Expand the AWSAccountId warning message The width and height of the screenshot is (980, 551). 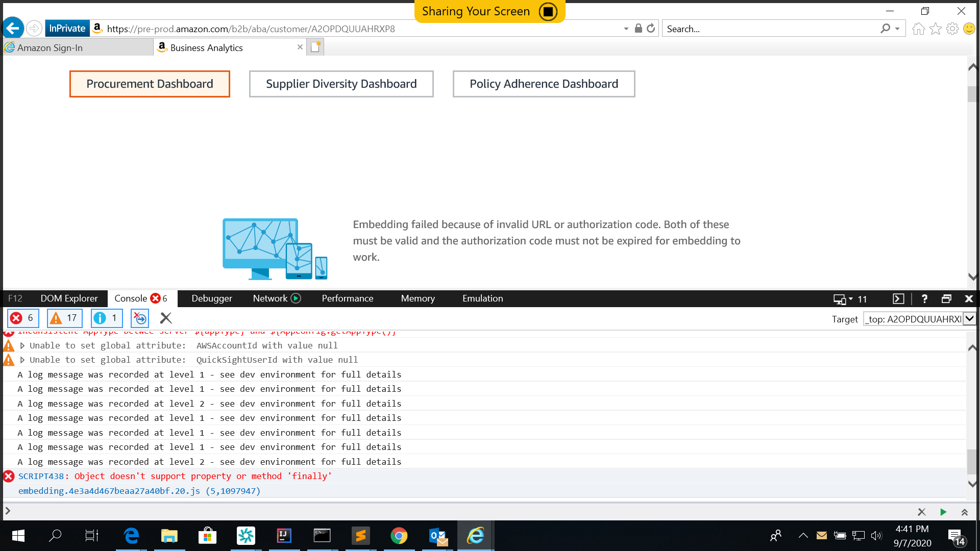pyautogui.click(x=22, y=346)
